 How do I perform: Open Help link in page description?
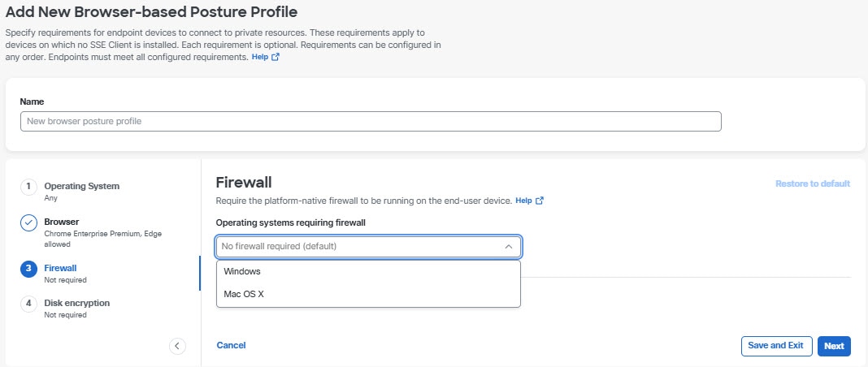click(x=259, y=57)
